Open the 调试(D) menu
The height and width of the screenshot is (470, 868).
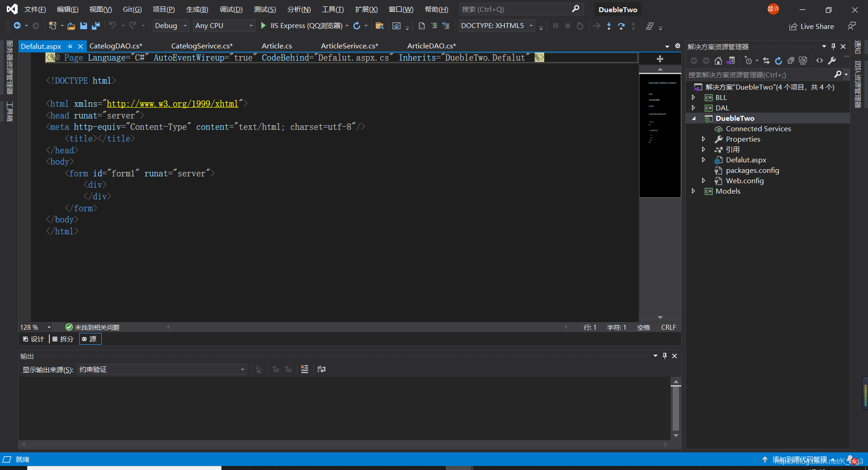[231, 9]
